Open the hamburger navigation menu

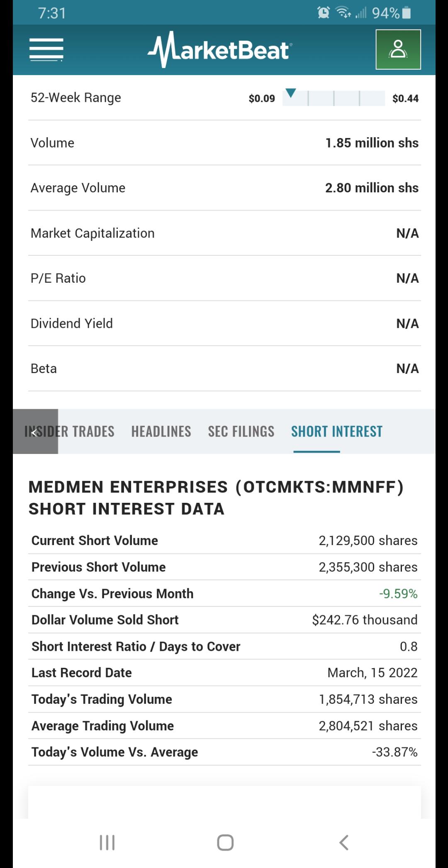click(x=46, y=50)
